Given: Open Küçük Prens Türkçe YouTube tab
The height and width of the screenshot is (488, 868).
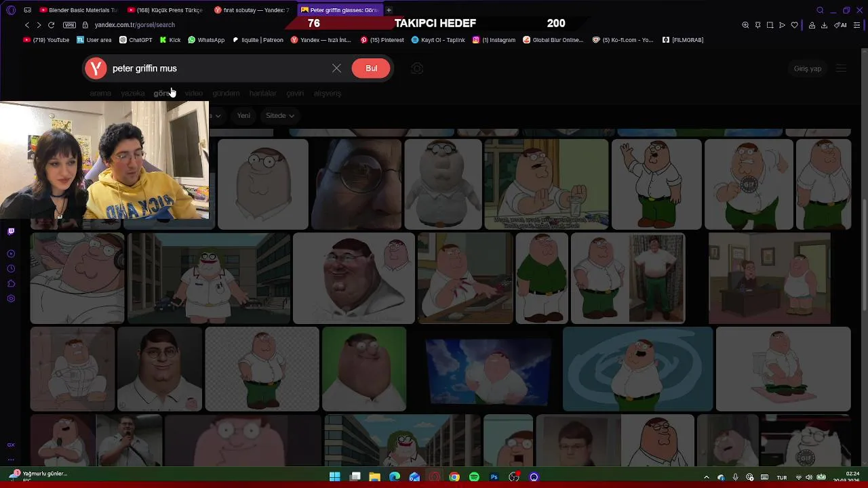Looking at the screenshot, I should point(165,10).
